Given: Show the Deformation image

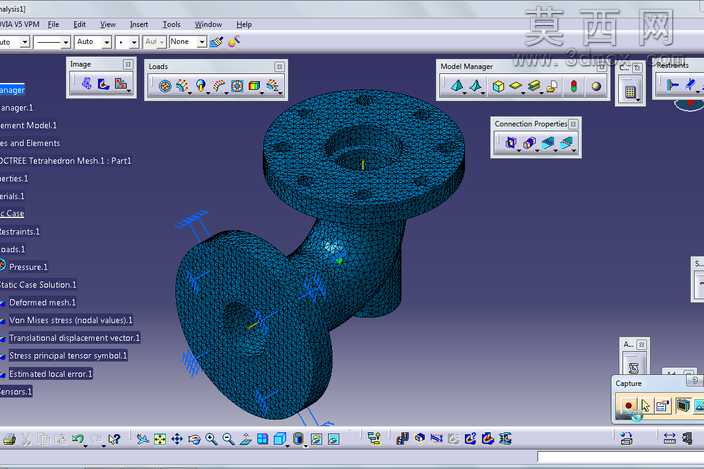Looking at the screenshot, I should 86,83.
